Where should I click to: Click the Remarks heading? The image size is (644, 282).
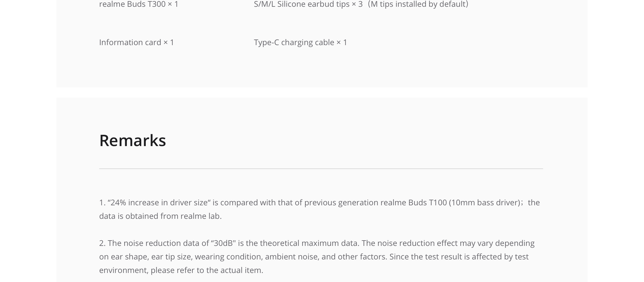pos(132,140)
